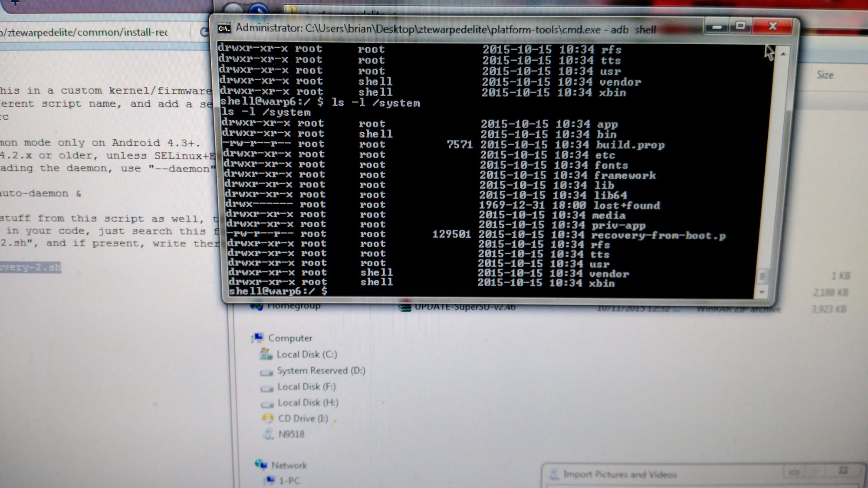Click the Size column header
868x488 pixels.
click(825, 75)
